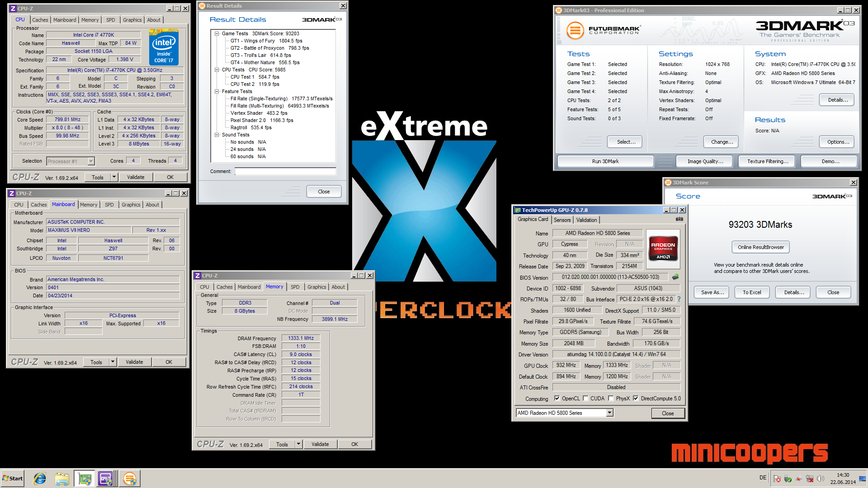Collapse the Game Tests tree node

[217, 33]
